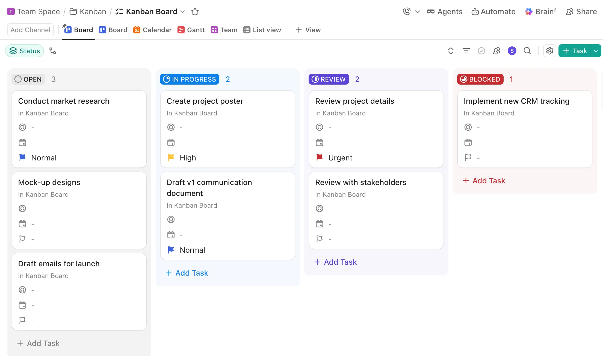This screenshot has width=603, height=364.
Task: Open the Automate menu
Action: coord(493,11)
